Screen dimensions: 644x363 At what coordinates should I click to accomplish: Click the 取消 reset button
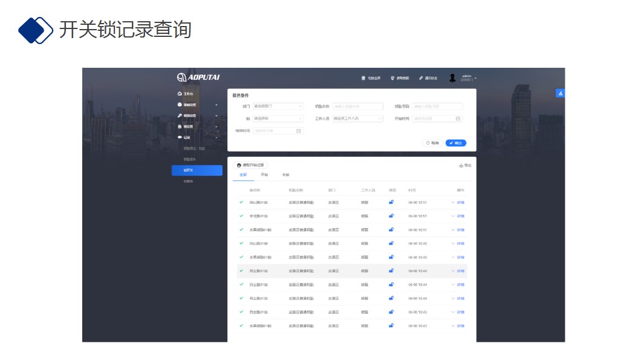click(x=432, y=143)
